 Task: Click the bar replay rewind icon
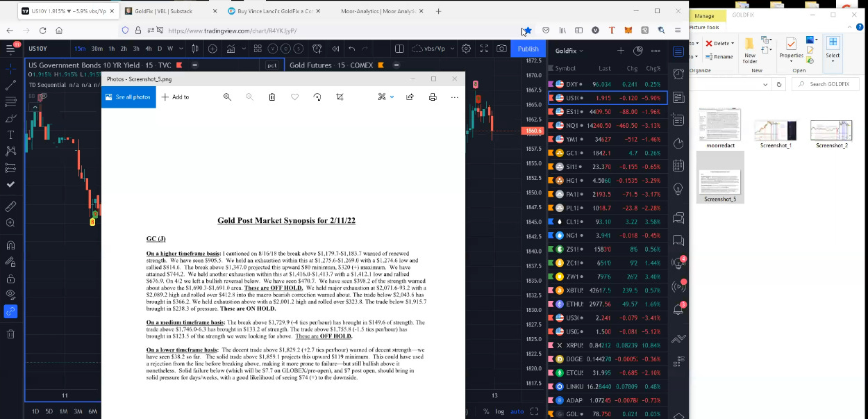[335, 49]
